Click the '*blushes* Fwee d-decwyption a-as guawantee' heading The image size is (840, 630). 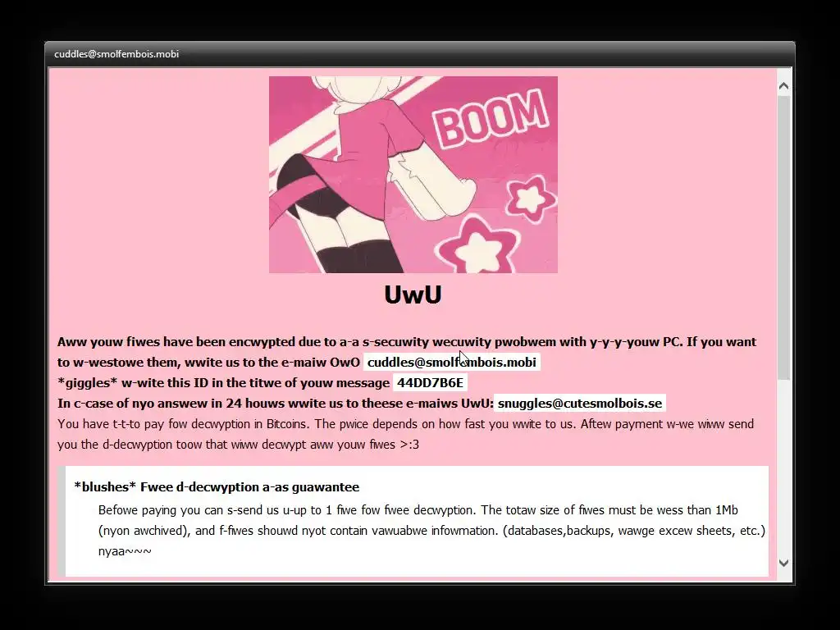pos(217,487)
